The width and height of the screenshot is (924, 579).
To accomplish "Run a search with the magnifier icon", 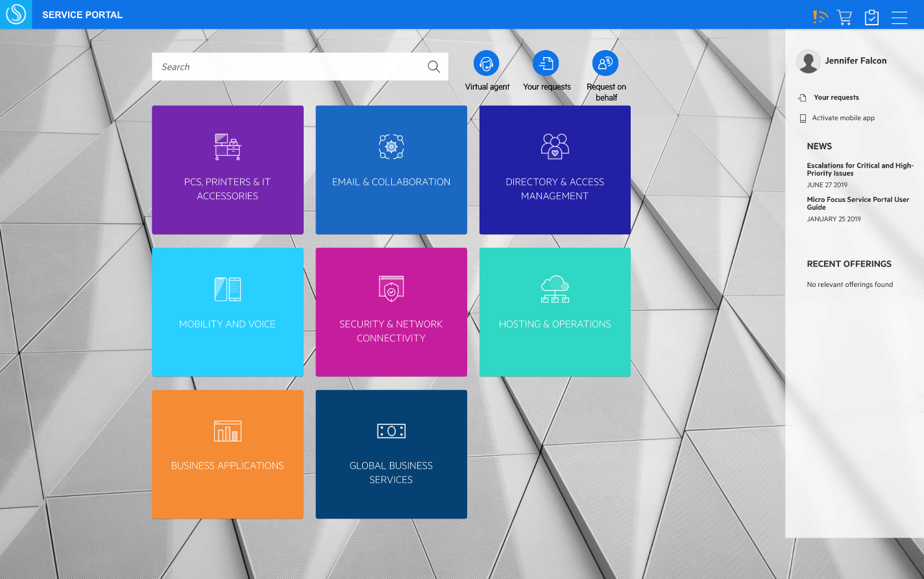I will pyautogui.click(x=433, y=66).
